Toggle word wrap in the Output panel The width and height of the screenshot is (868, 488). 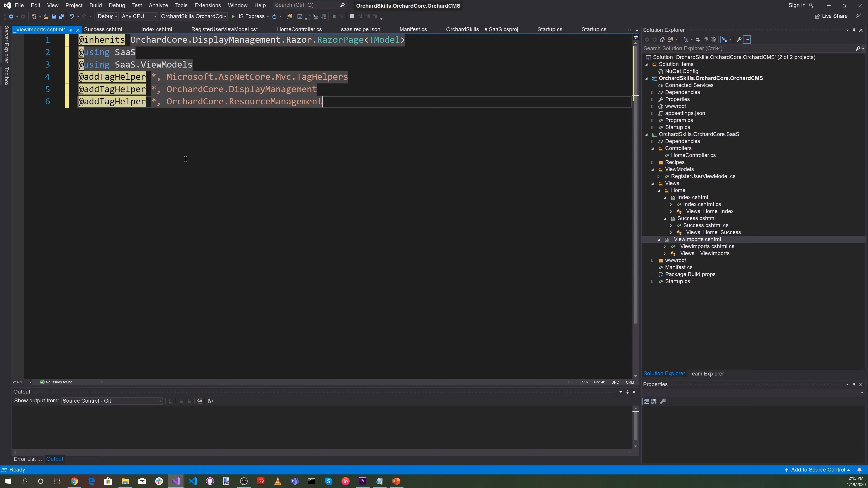210,401
